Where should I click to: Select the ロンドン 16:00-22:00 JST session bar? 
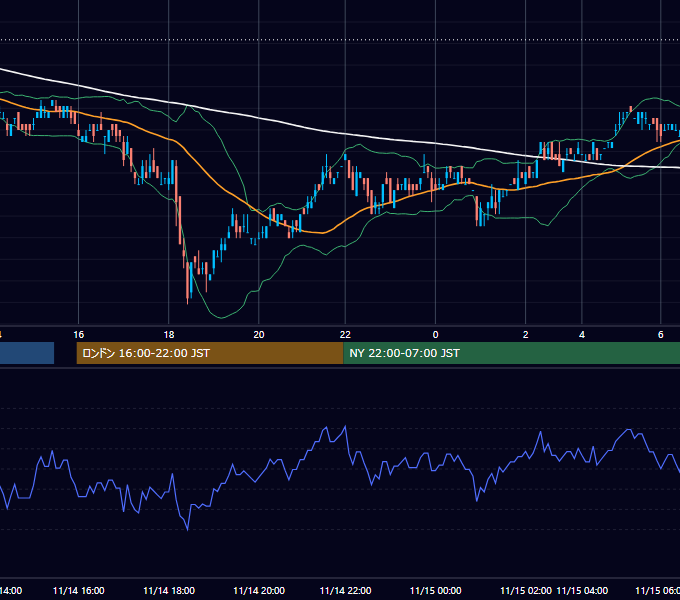[210, 353]
